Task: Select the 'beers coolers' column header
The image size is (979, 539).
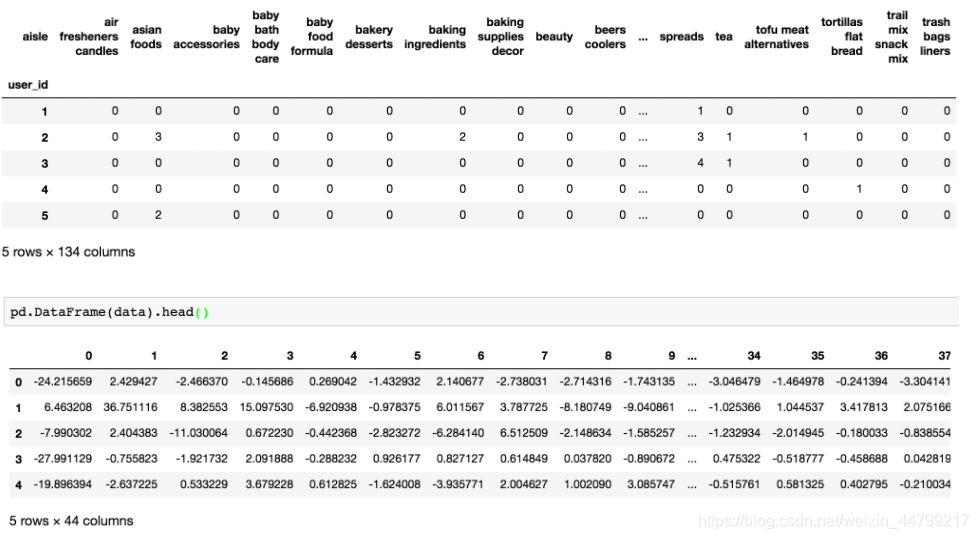Action: click(606, 37)
